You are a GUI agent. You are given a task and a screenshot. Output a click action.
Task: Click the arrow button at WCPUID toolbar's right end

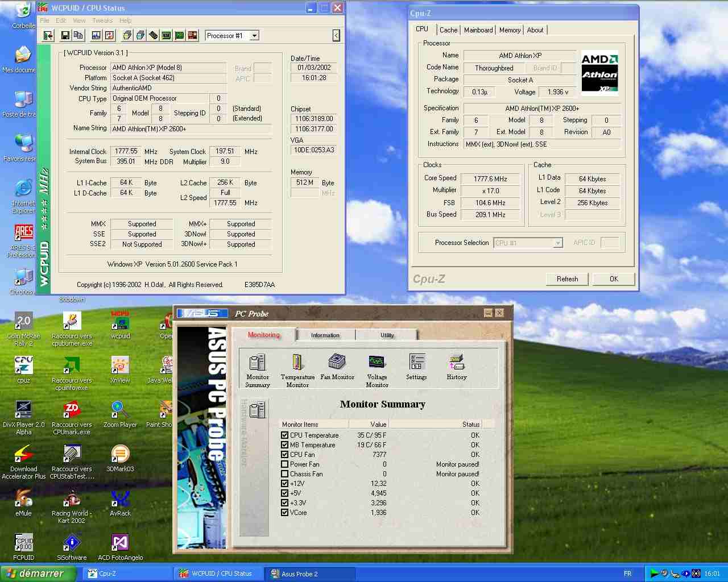coord(336,36)
